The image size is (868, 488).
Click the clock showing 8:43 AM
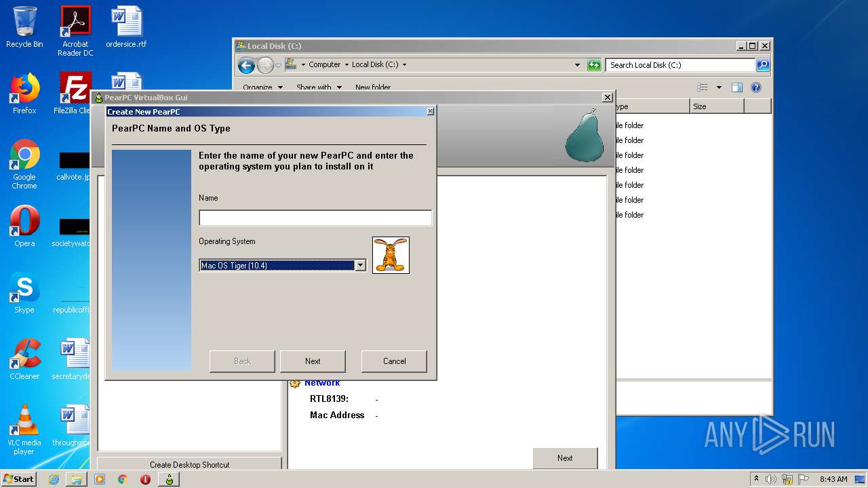833,479
